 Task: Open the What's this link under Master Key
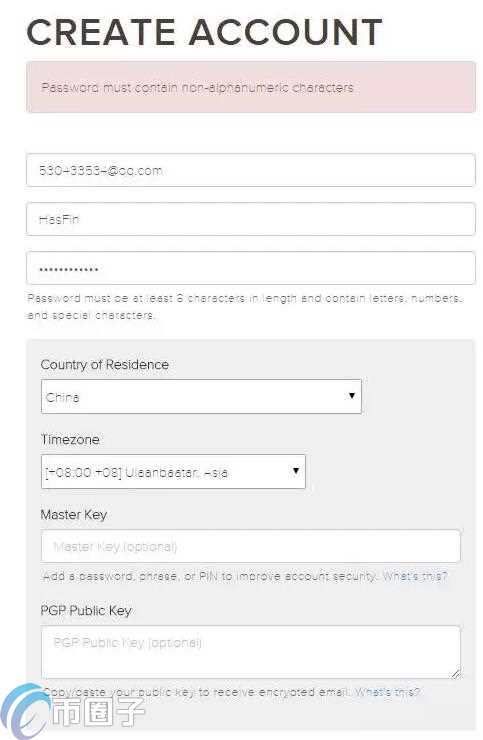tap(415, 576)
